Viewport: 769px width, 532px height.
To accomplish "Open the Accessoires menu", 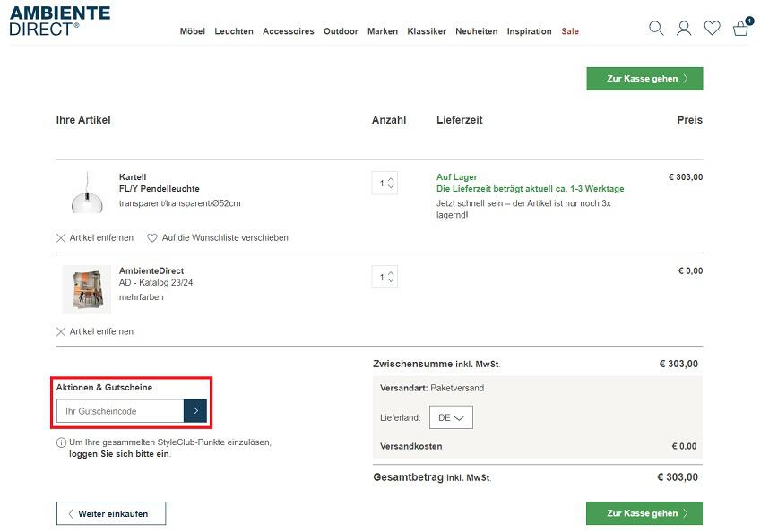I will [x=289, y=31].
